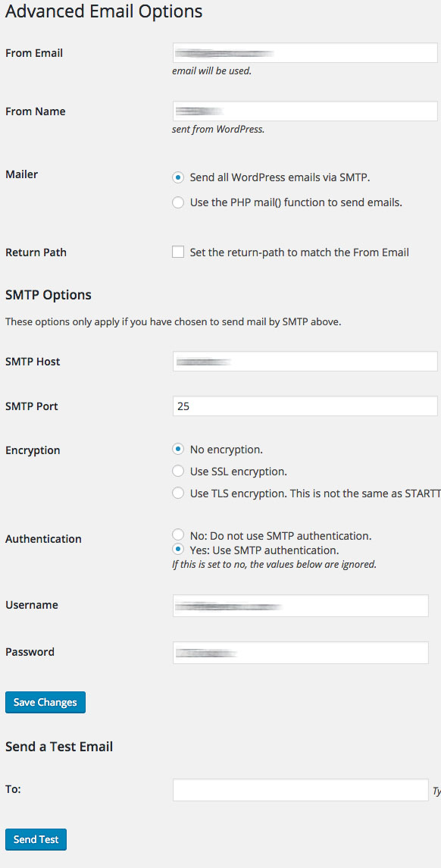Click the SMTP Port field showing 25
This screenshot has width=441, height=868.
coord(305,406)
